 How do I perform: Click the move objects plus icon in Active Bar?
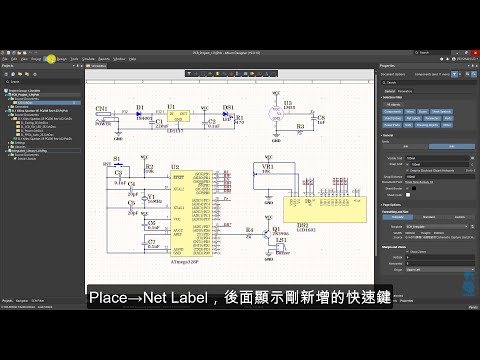[196, 74]
